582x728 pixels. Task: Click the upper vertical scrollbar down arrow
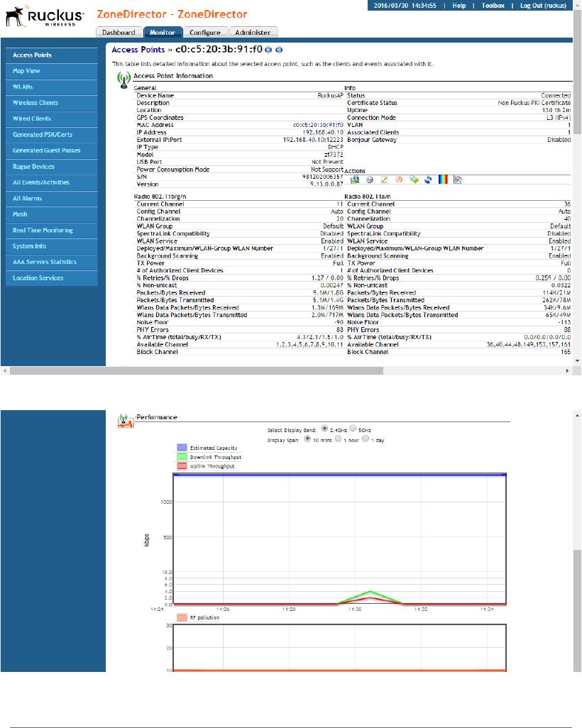(577, 360)
